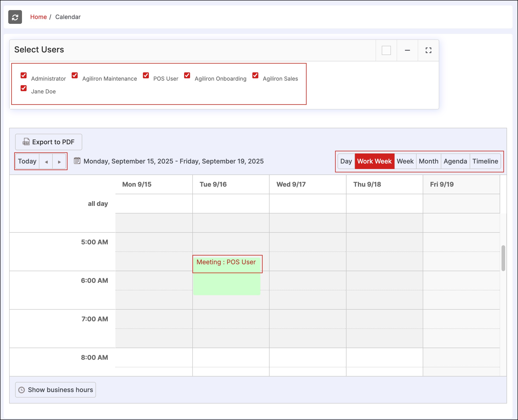This screenshot has width=518, height=420.
Task: Click the Export to PDF button
Action: click(49, 142)
